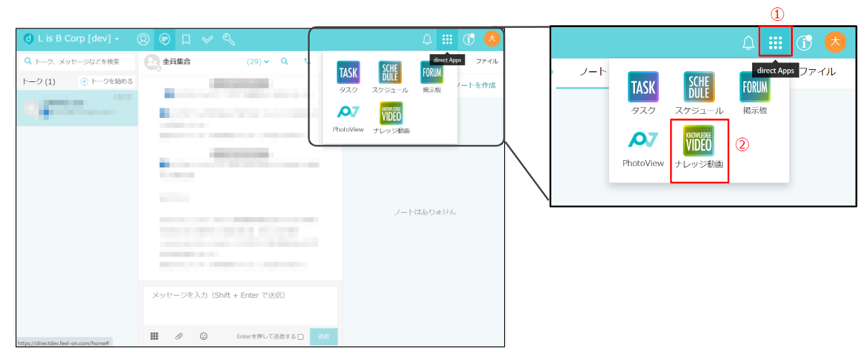The height and width of the screenshot is (358, 868).
Task: Open the emoji smiley picker
Action: tap(203, 336)
